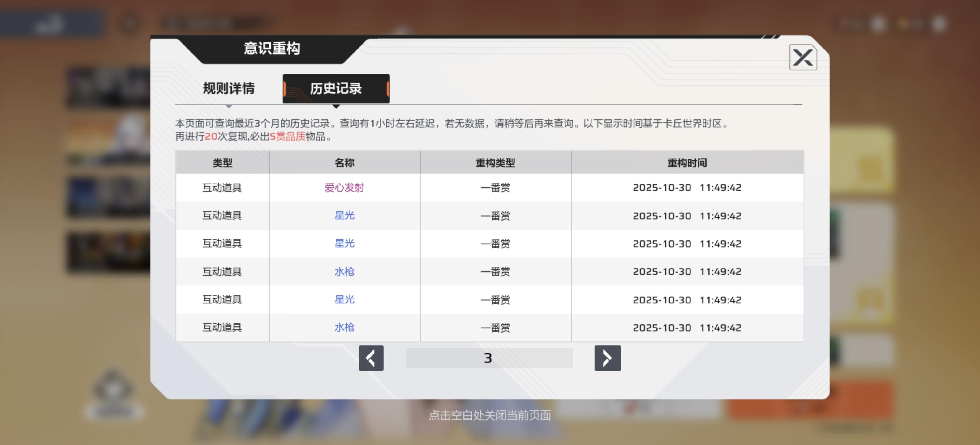Close the 意识重构 dialog with X
Screen dimensions: 980x445
click(x=803, y=57)
